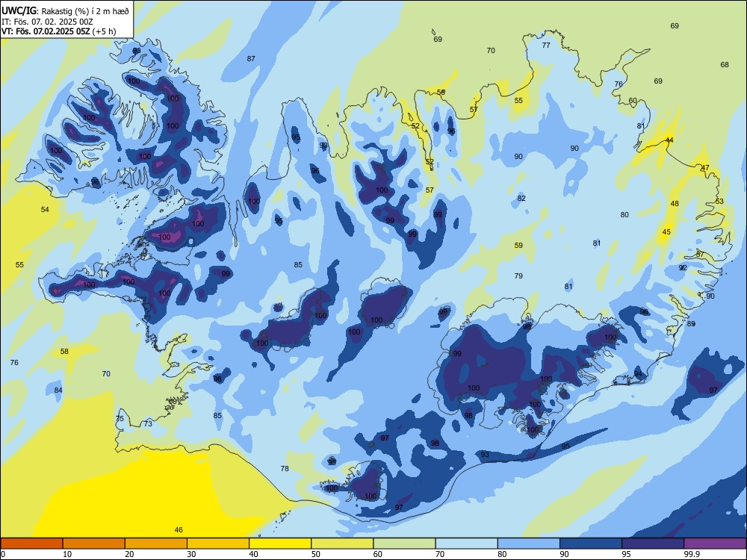Click the 10–20 orange legend swatch
The width and height of the screenshot is (747, 560).
pyautogui.click(x=94, y=544)
